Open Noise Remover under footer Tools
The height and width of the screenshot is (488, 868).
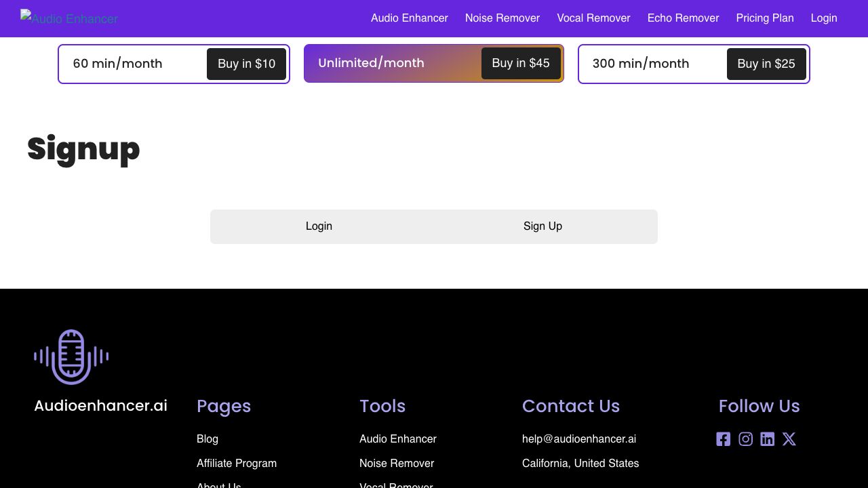(x=397, y=464)
